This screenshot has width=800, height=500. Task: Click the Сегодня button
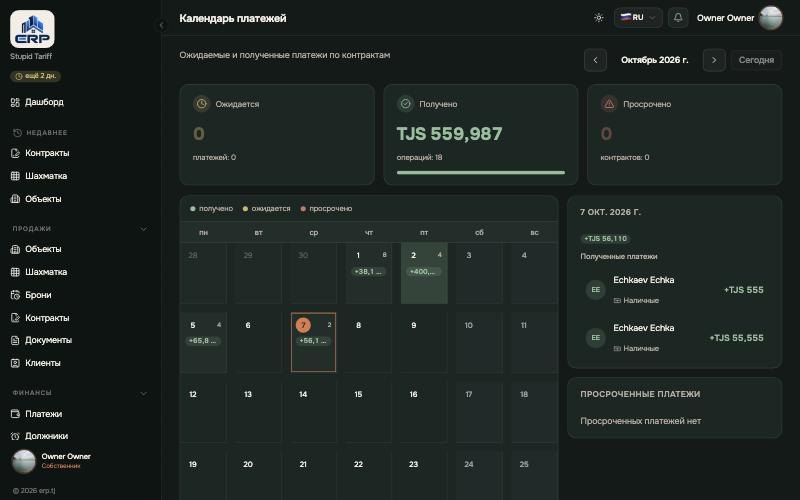coord(756,60)
